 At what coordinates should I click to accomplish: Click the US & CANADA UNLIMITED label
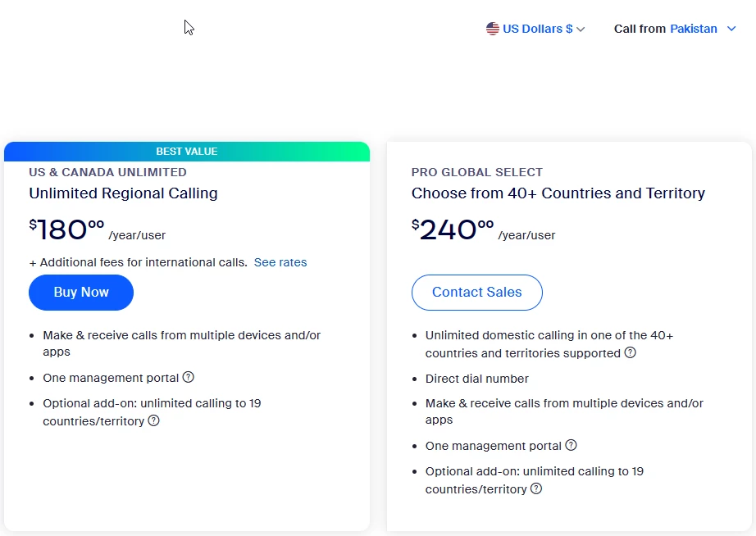[107, 172]
